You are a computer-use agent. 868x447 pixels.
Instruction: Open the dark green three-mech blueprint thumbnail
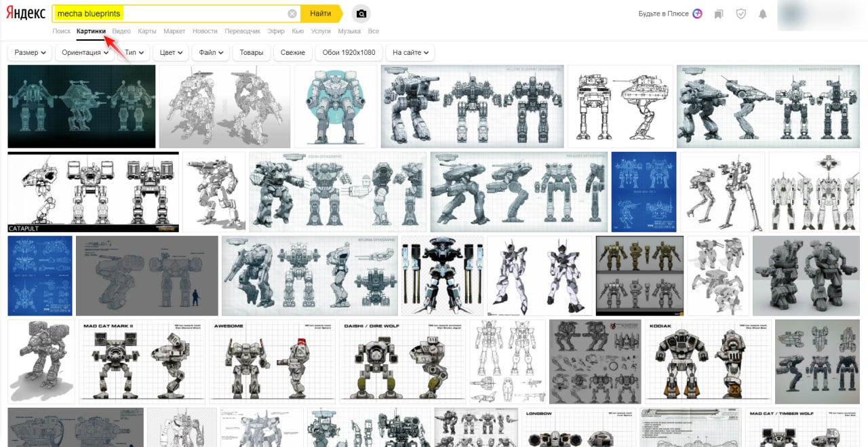click(x=81, y=106)
